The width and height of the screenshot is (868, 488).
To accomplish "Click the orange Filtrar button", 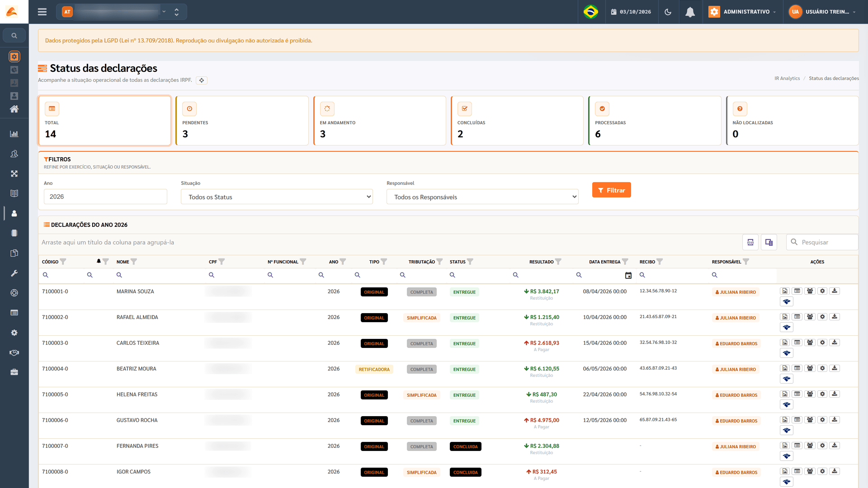I will (x=611, y=190).
